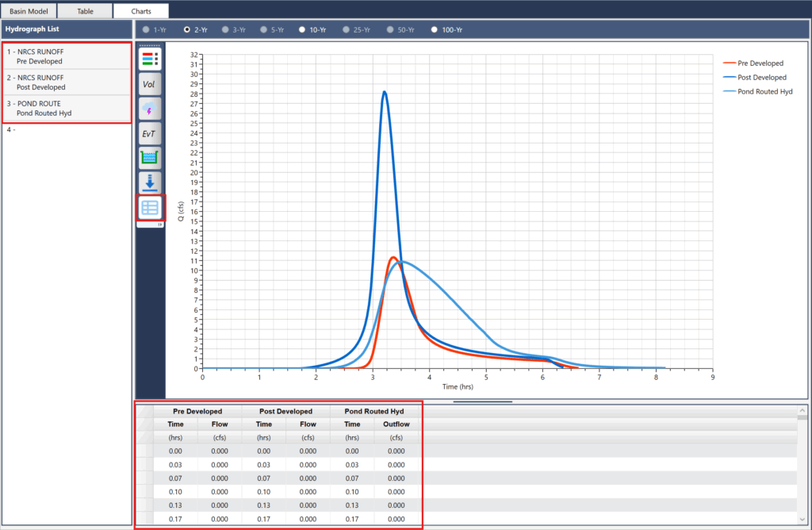
Task: Select hydrograph 2 Post Developed
Action: coord(67,83)
